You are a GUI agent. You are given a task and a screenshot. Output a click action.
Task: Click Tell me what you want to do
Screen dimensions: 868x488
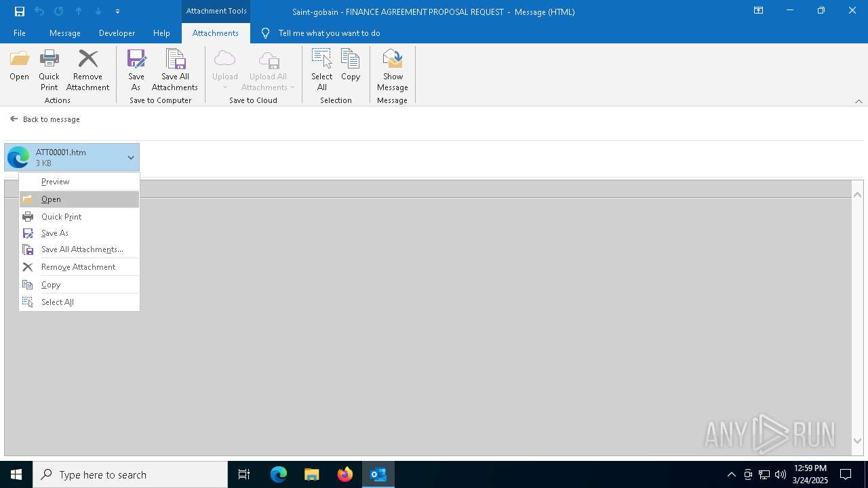click(x=329, y=33)
